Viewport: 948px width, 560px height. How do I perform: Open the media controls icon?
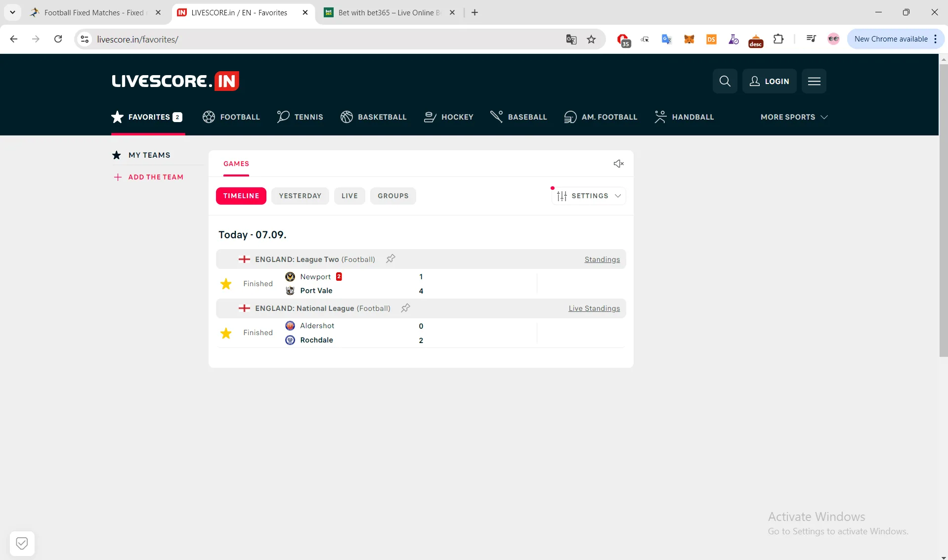[811, 39]
